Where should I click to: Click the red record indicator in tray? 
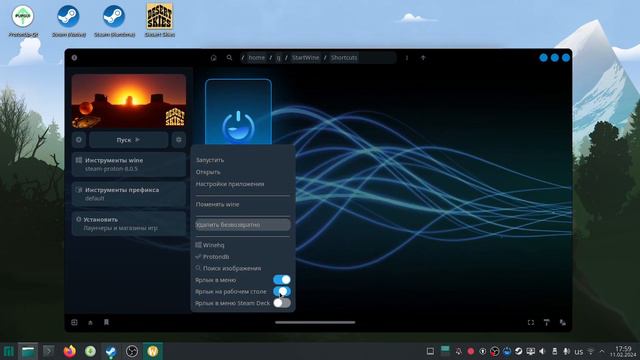471,351
